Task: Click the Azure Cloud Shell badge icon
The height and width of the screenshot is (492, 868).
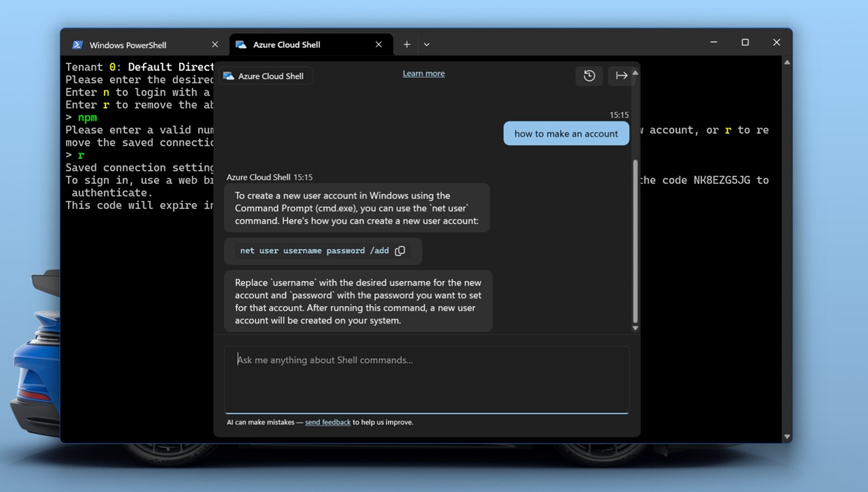Action: click(x=229, y=76)
